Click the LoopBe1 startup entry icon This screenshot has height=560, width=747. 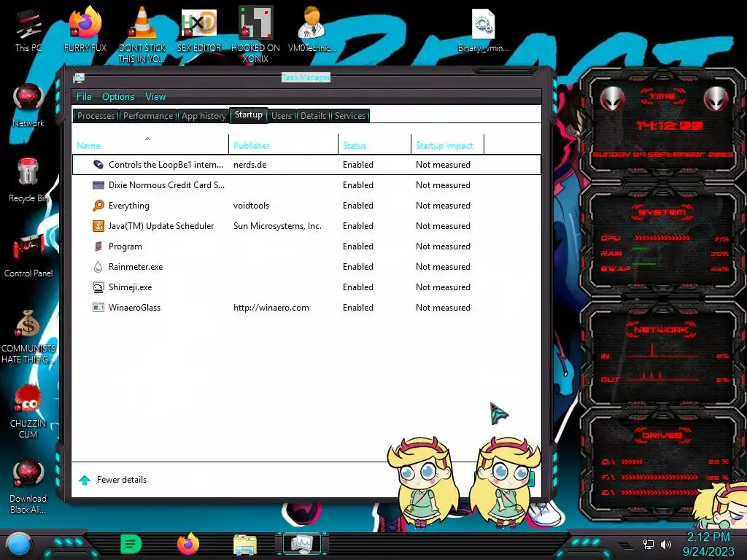[98, 165]
